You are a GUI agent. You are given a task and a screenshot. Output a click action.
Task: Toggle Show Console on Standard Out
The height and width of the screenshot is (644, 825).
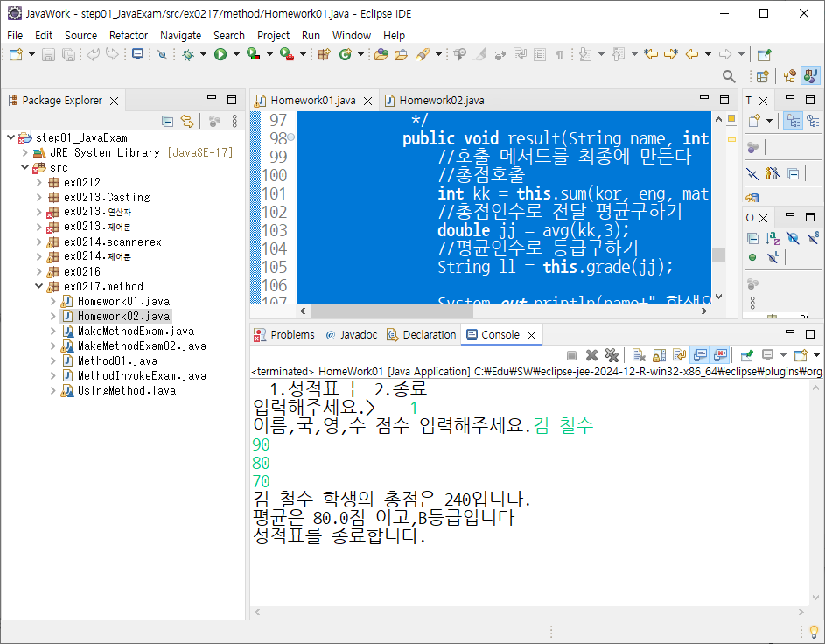(x=700, y=355)
